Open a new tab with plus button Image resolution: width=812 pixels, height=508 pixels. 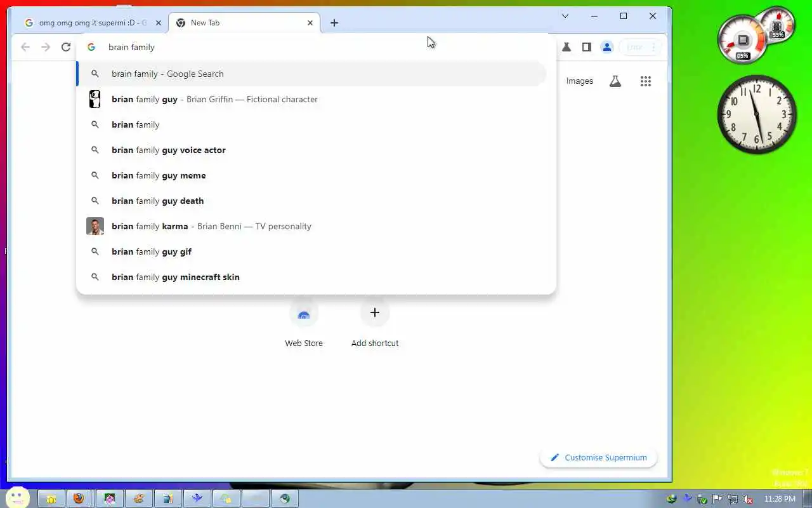point(334,23)
